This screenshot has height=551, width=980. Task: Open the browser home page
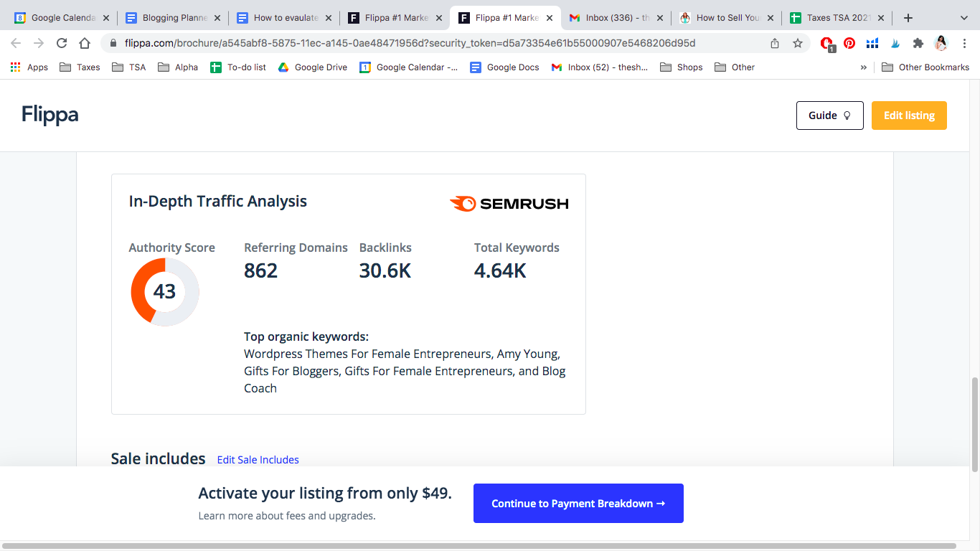(85, 43)
